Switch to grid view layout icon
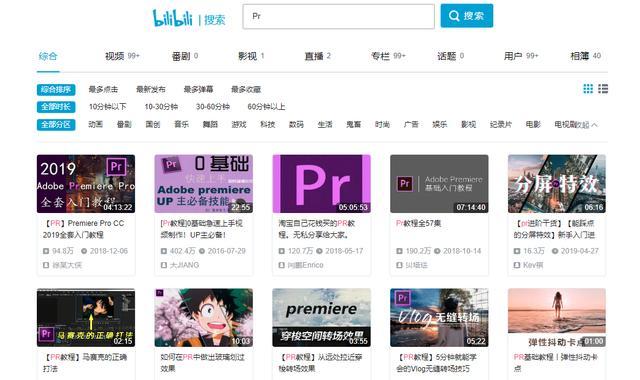This screenshot has width=640, height=380. point(588,89)
